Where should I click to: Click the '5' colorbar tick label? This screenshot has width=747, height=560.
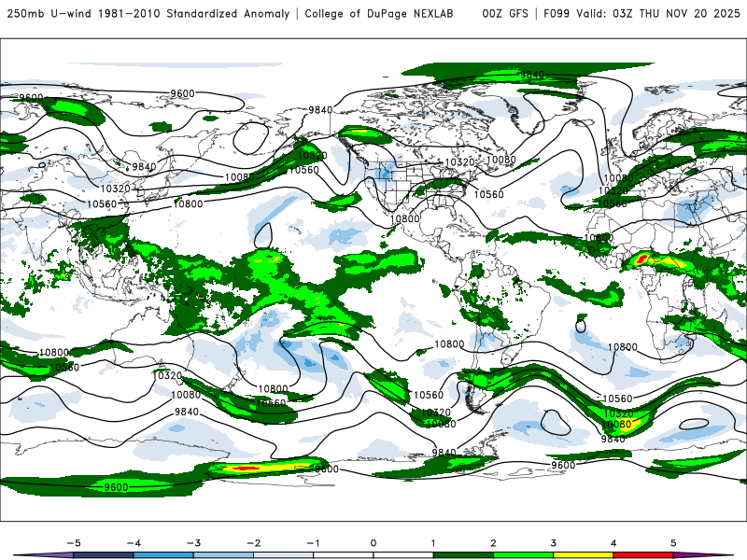[x=673, y=543]
